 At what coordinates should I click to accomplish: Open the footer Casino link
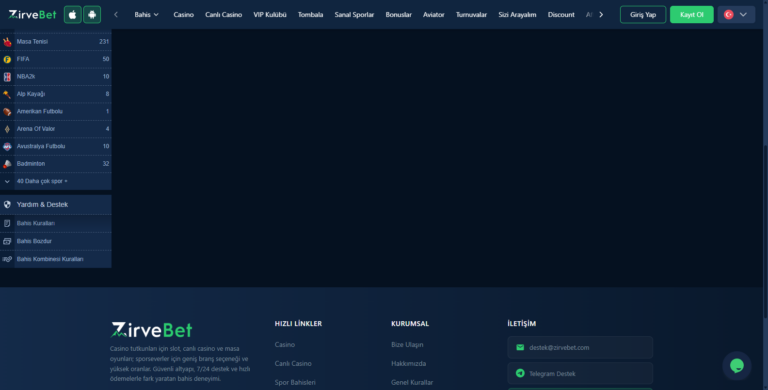pos(285,344)
